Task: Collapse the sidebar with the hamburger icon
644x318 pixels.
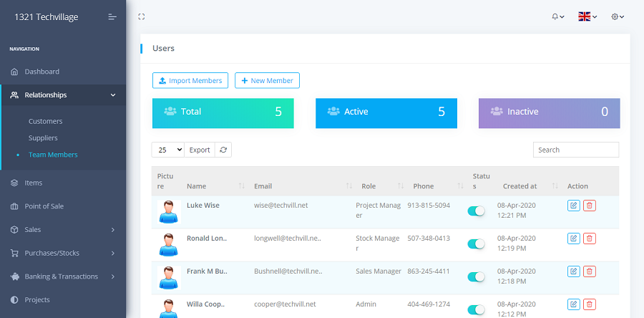Action: 112,16
